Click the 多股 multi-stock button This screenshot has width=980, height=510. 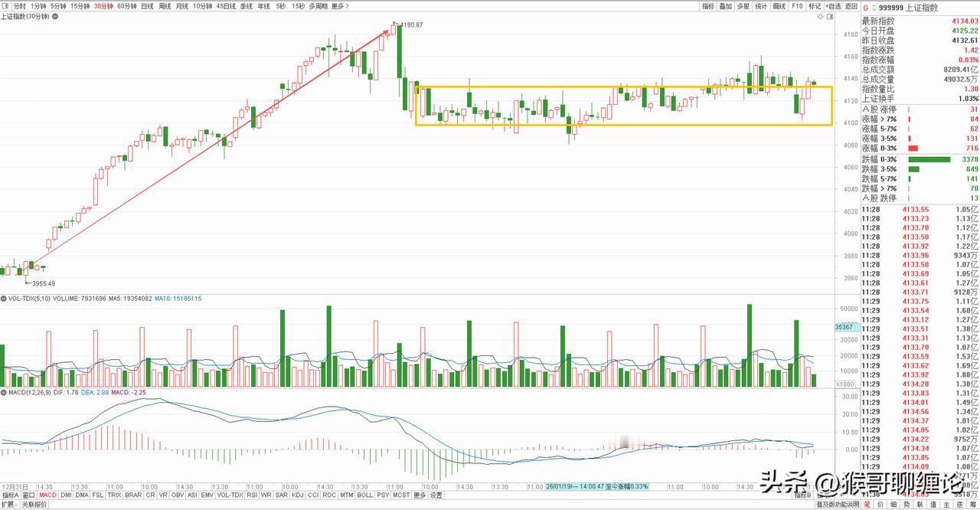(x=743, y=6)
